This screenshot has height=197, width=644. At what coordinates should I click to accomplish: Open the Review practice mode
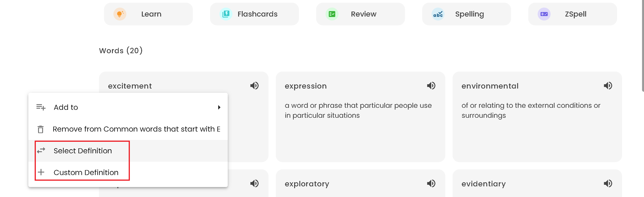(360, 14)
